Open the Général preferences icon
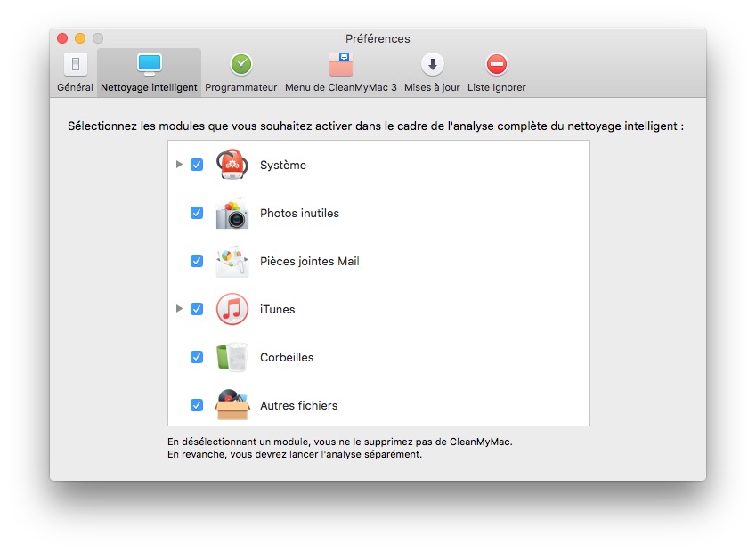Screen dimensions: 756x552 [x=76, y=64]
